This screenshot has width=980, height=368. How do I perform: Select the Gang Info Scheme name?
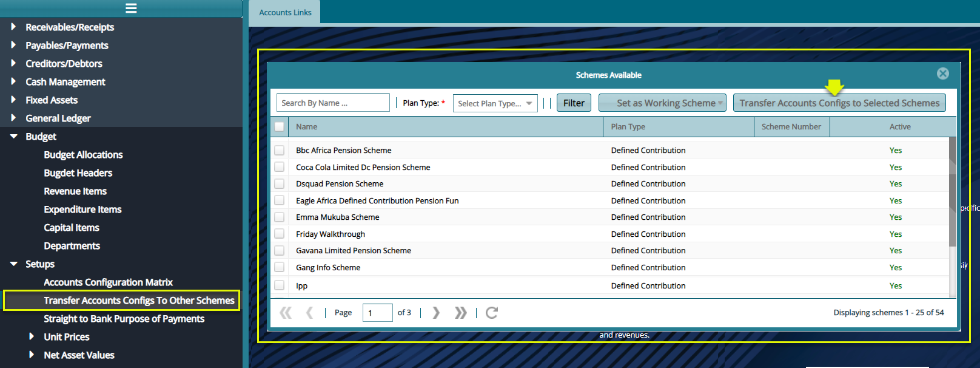[328, 267]
